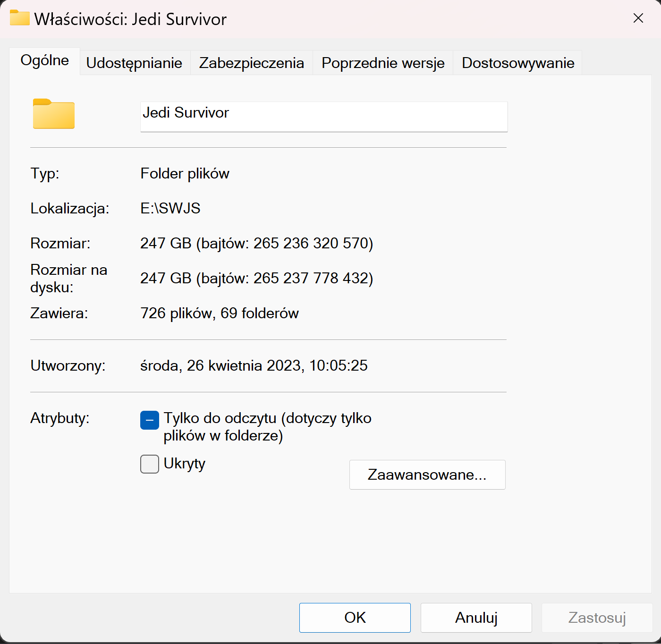Click the large folder icon beside the name field
This screenshot has width=661, height=644.
coord(54,114)
